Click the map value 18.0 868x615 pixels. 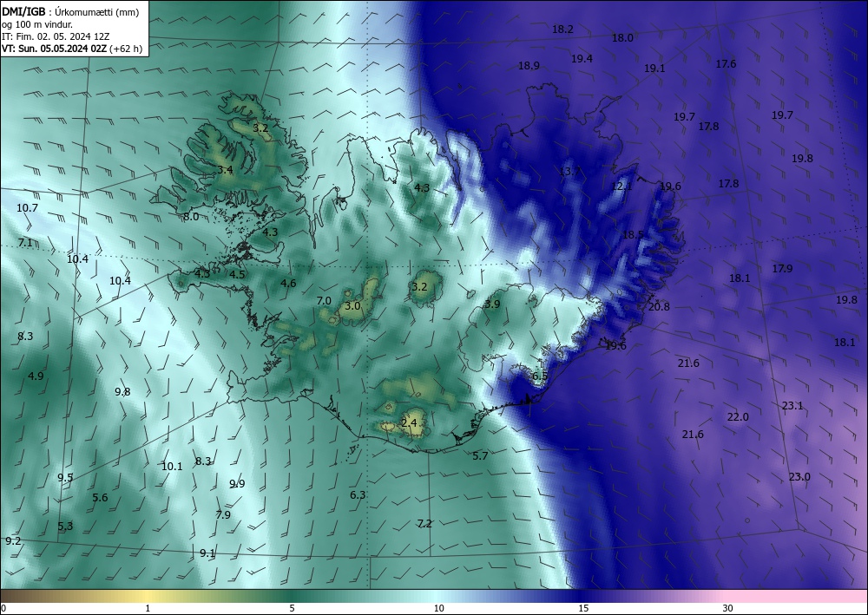tap(622, 37)
